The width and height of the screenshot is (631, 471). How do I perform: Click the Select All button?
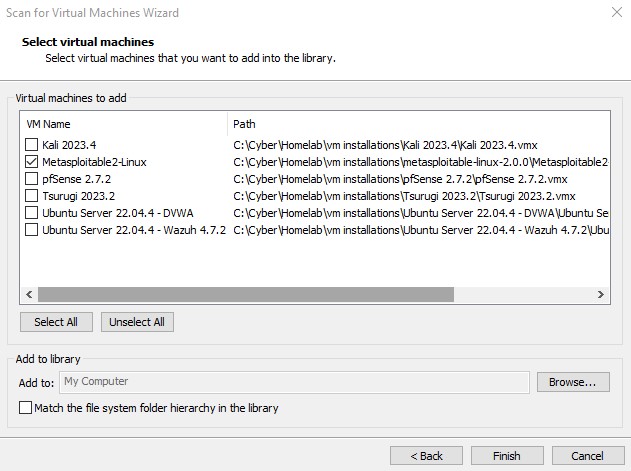tap(56, 322)
